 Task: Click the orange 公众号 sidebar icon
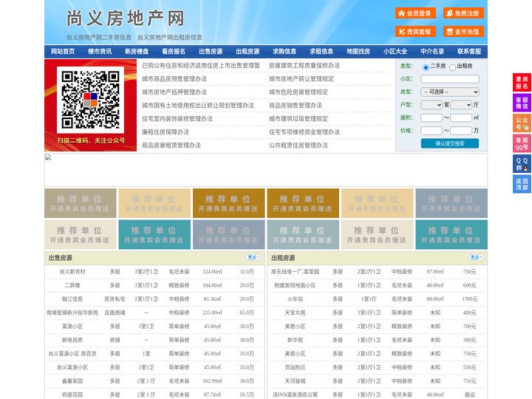click(x=522, y=123)
